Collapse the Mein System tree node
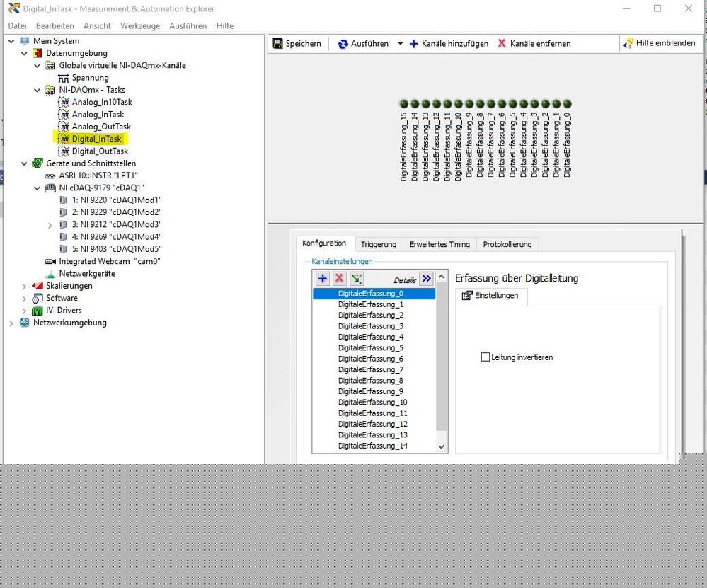The width and height of the screenshot is (707, 588). pos(11,41)
